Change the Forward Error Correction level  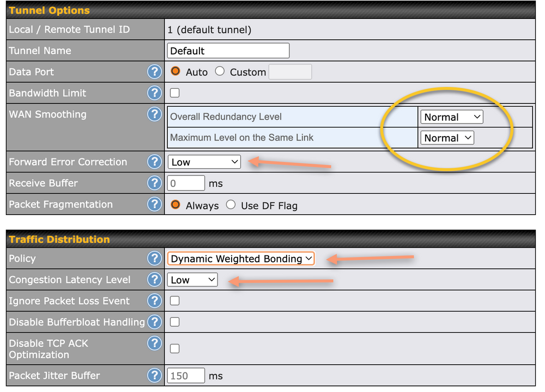click(204, 162)
